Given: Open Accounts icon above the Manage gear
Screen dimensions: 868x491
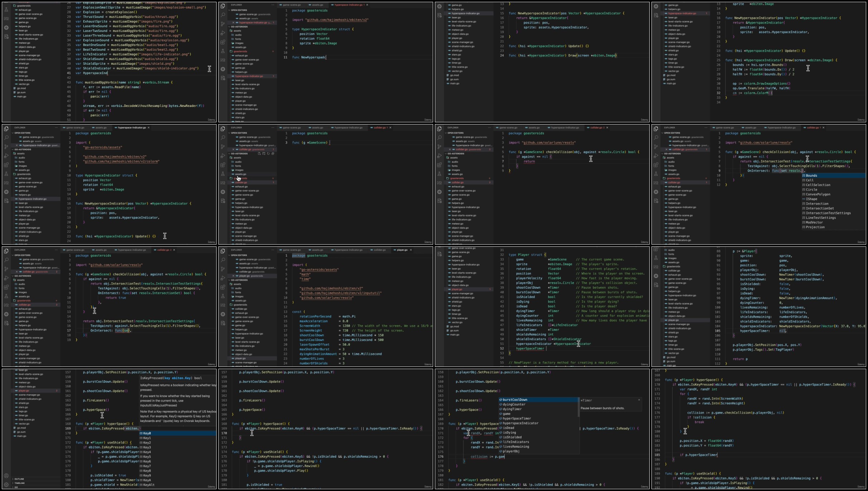Looking at the screenshot, I should 6,476.
